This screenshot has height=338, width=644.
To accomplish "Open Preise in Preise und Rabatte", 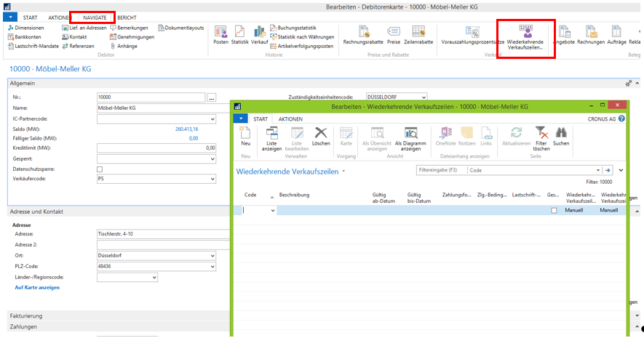I will (x=394, y=35).
